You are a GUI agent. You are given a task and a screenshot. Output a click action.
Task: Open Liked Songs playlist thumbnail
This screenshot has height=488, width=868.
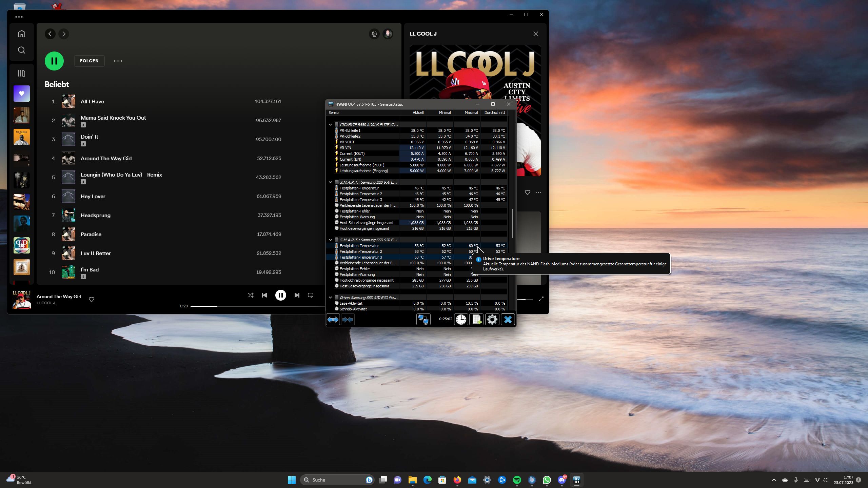pos(22,94)
